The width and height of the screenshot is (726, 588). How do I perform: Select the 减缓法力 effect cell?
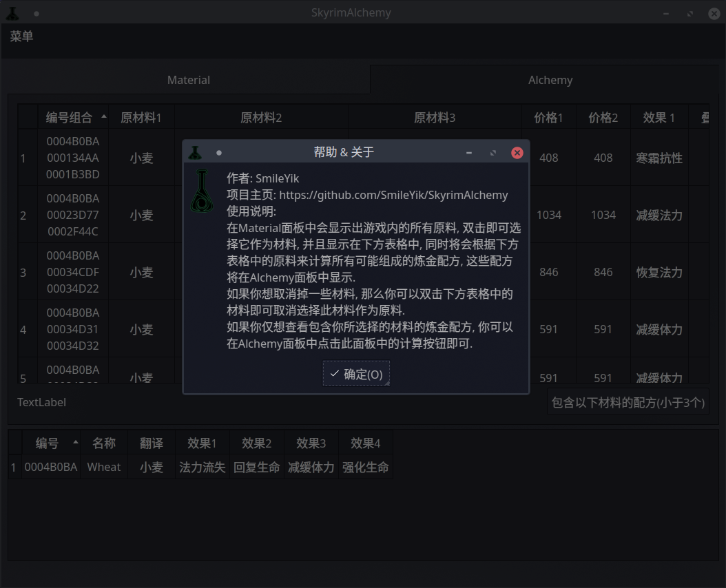[x=659, y=215]
